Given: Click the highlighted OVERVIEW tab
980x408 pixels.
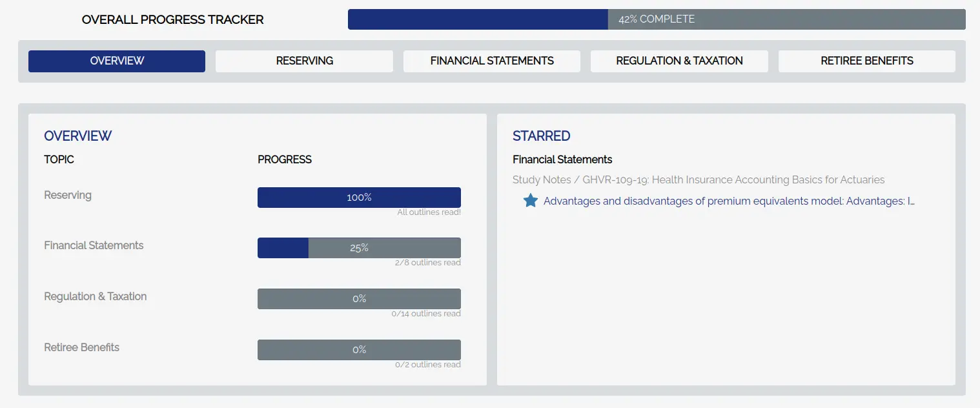Looking at the screenshot, I should 116,61.
